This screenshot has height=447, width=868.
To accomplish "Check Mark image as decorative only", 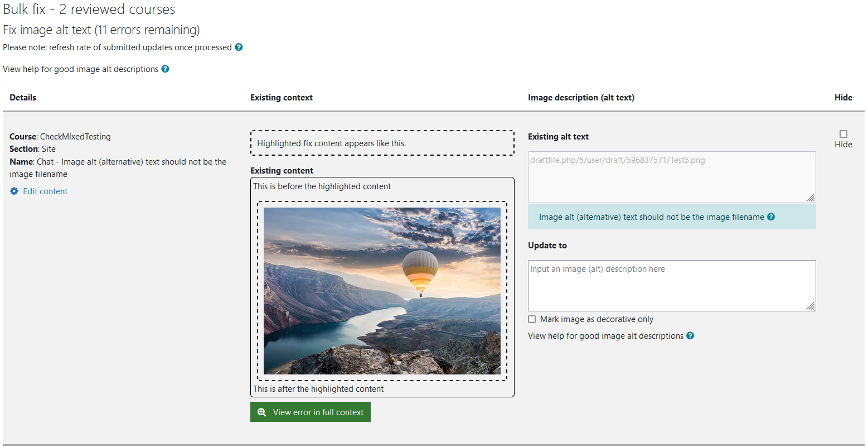I will point(532,319).
